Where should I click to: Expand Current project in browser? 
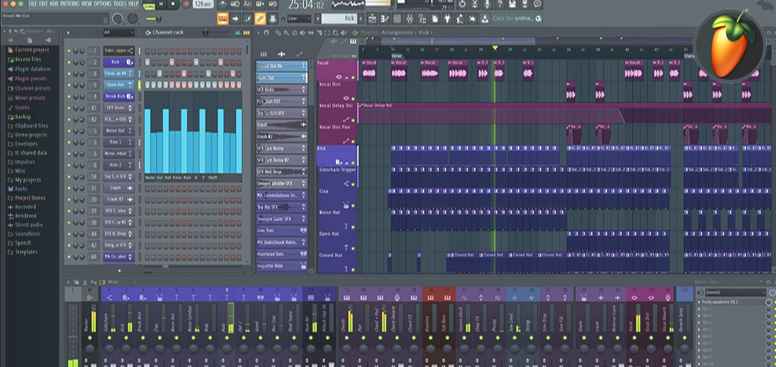[x=30, y=50]
